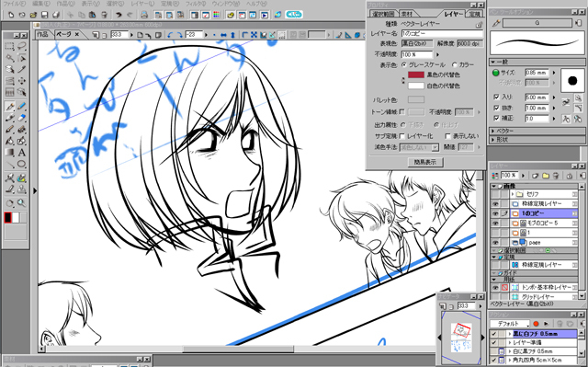Expand the セリフ folder
This screenshot has height=367, width=588.
point(513,194)
